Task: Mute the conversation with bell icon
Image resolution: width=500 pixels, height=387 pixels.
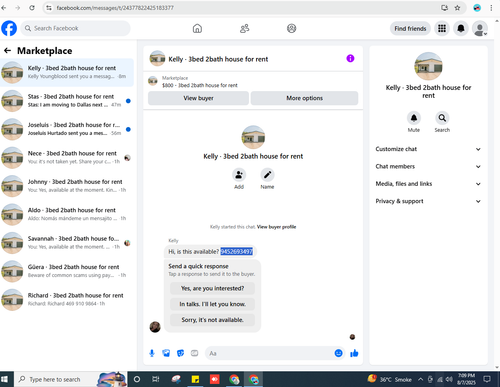Action: pos(414,118)
